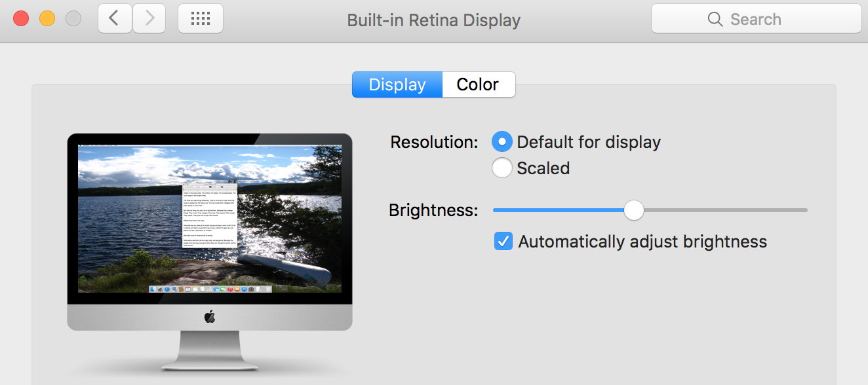
Task: Adjust the Brightness slider
Action: click(x=633, y=210)
